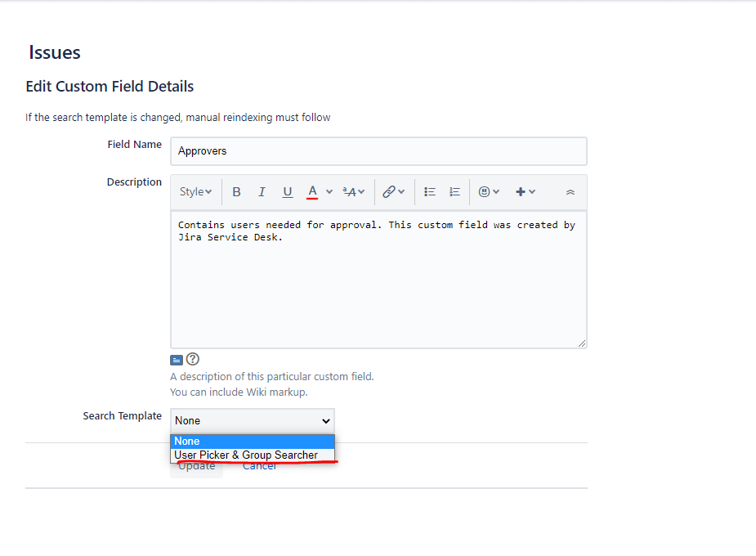Click the Field Name input with Approvers
Image resolution: width=756 pixels, height=556 pixels.
(378, 151)
